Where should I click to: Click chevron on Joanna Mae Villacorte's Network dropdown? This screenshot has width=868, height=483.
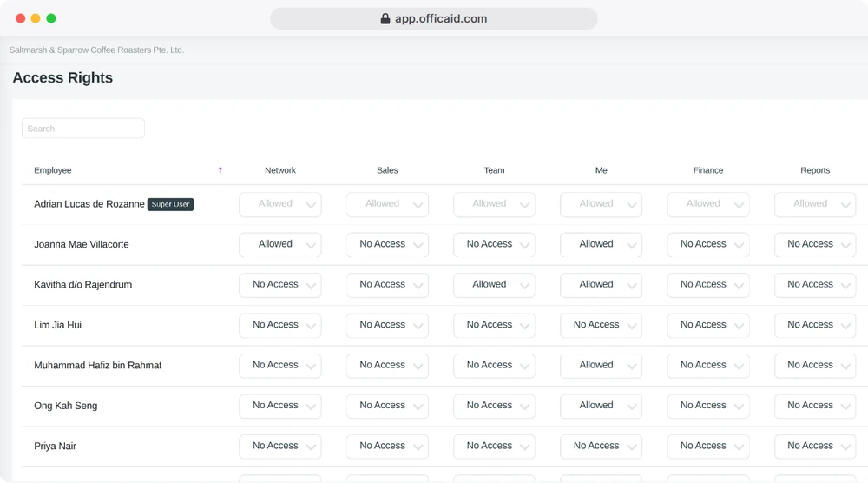pos(311,245)
